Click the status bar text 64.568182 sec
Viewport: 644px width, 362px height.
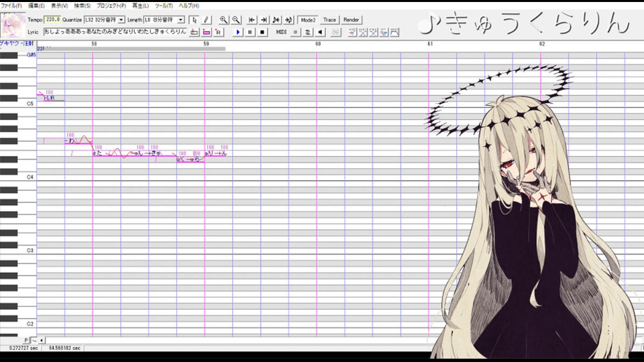pyautogui.click(x=64, y=348)
